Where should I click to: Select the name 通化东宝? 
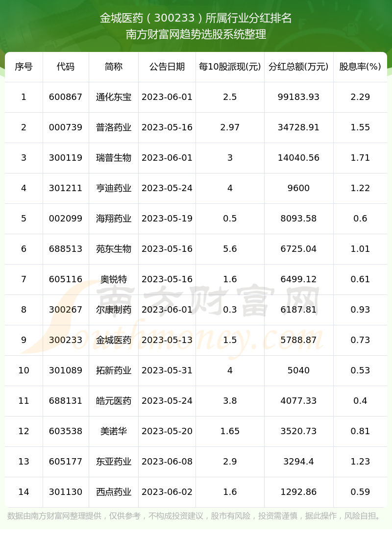click(x=114, y=97)
